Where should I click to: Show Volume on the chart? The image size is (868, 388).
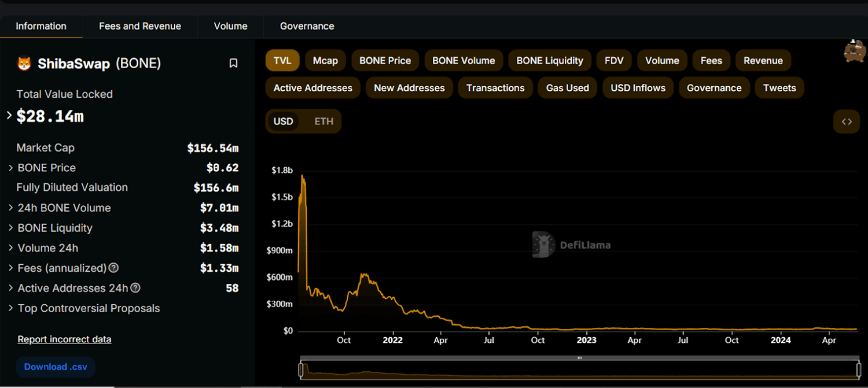coord(662,61)
